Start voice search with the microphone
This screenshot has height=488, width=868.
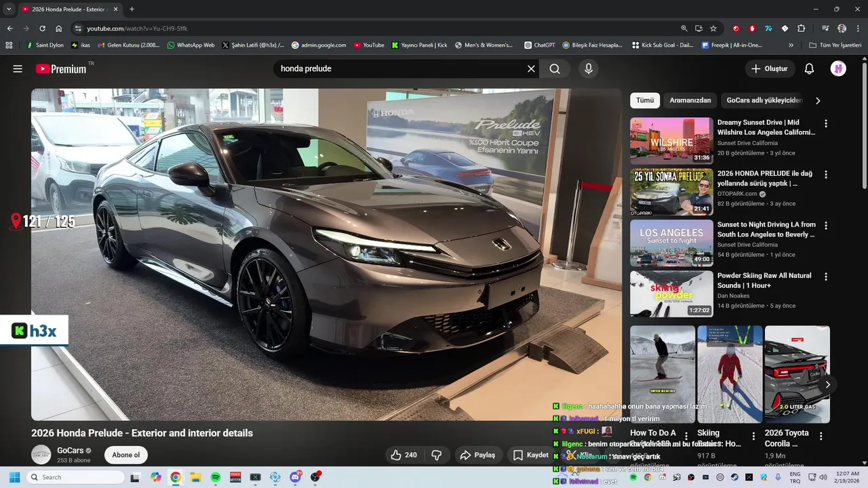(x=588, y=68)
